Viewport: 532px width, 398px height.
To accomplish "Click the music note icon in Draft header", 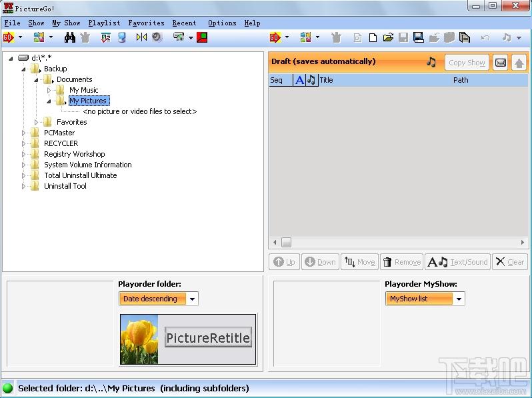I will pyautogui.click(x=431, y=62).
